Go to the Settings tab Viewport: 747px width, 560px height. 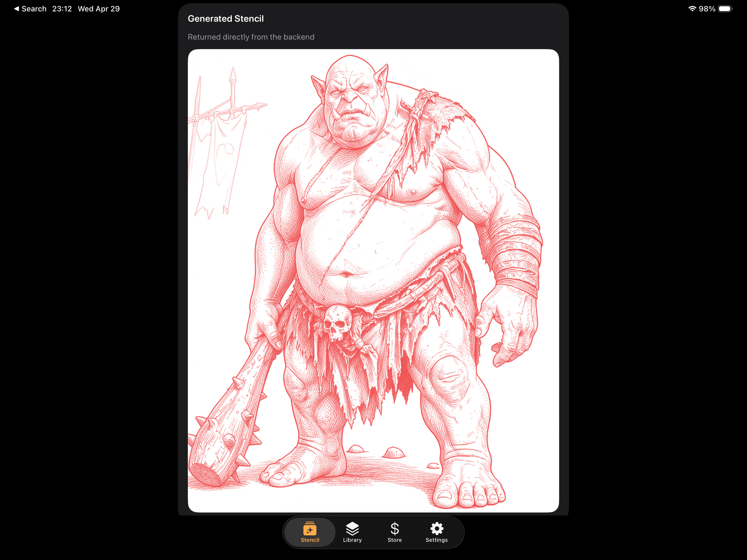tap(437, 532)
